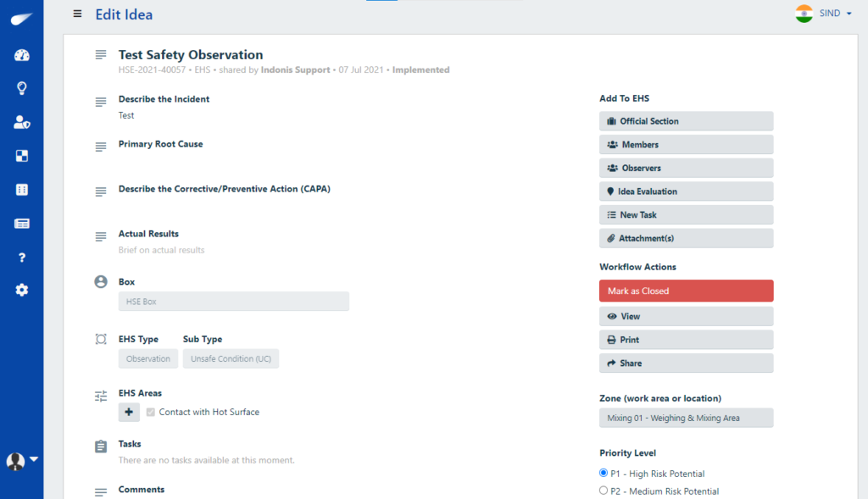The image size is (868, 499).
Task: Click the Mark as Closed button
Action: (x=686, y=291)
